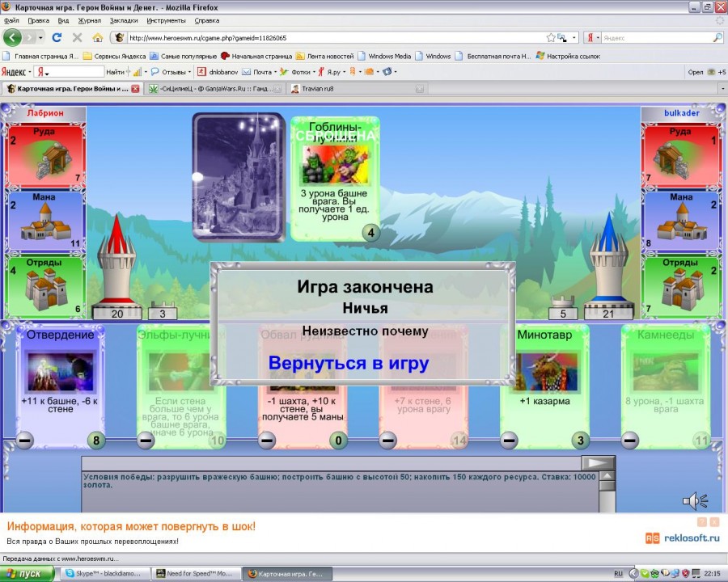This screenshot has height=582, width=728.
Task: Switch to Need for Speed taskbar item
Action: tap(197, 574)
